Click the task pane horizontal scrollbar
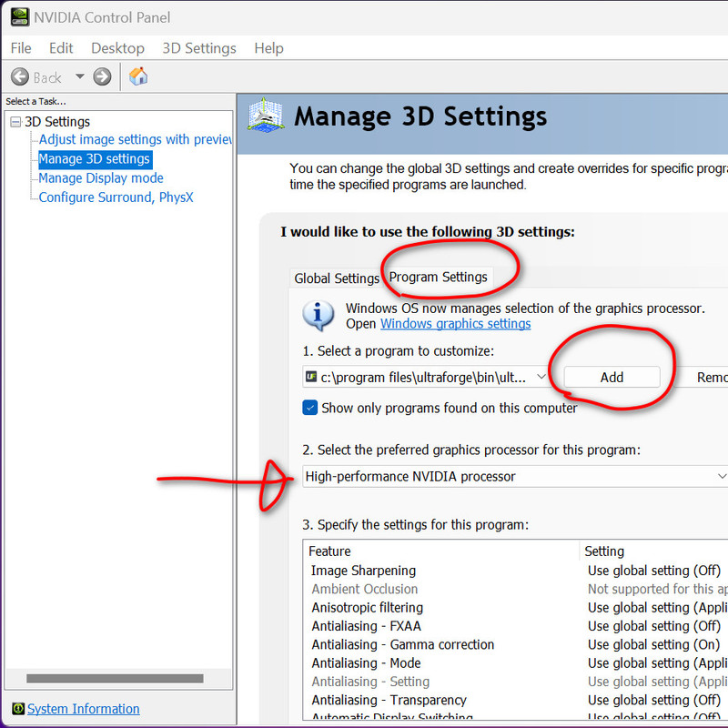The image size is (728, 728). tap(115, 678)
